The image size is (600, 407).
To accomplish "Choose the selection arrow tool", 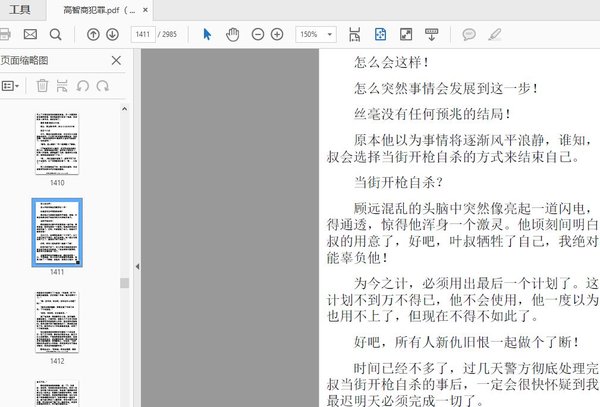I will (207, 34).
